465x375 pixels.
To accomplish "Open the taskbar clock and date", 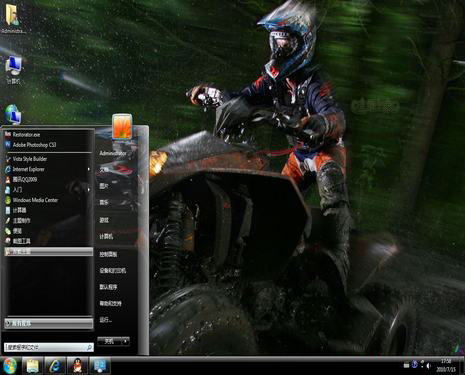I will click(x=446, y=365).
